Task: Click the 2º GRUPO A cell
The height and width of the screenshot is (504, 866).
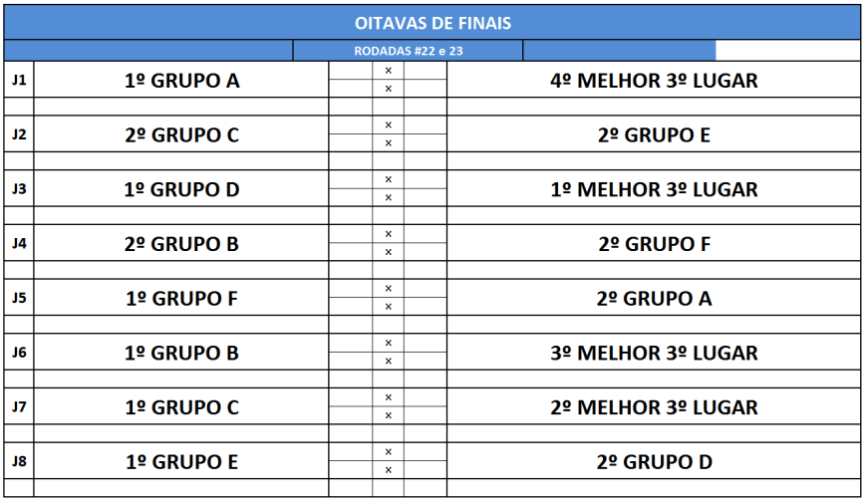Action: (653, 298)
